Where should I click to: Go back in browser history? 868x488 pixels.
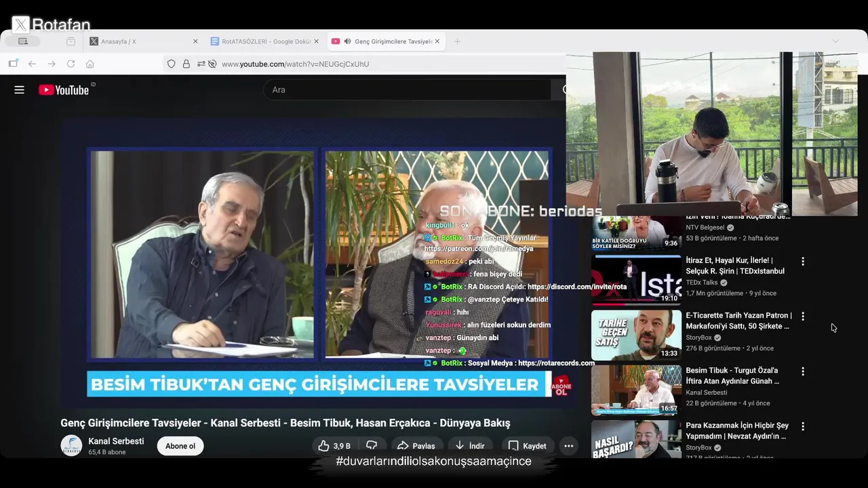(32, 64)
